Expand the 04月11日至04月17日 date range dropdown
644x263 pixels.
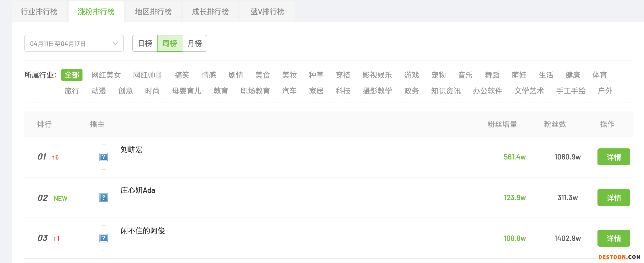click(74, 43)
